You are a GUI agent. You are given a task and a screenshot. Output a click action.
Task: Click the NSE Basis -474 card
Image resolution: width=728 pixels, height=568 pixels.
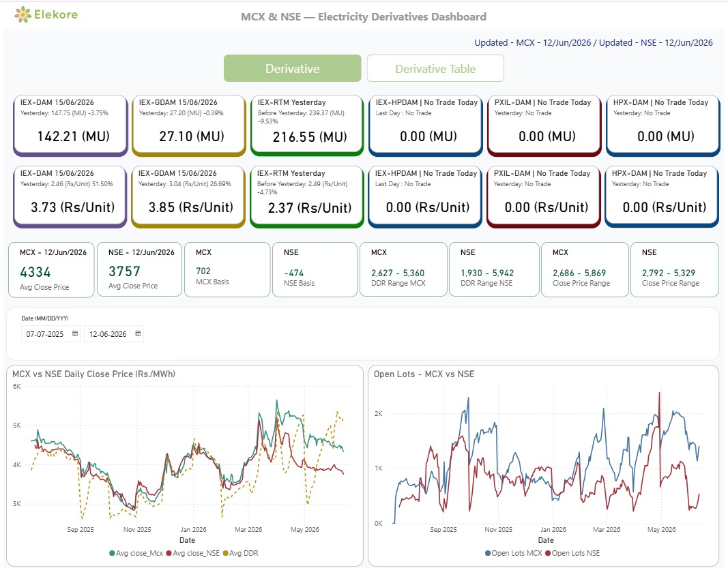click(315, 269)
